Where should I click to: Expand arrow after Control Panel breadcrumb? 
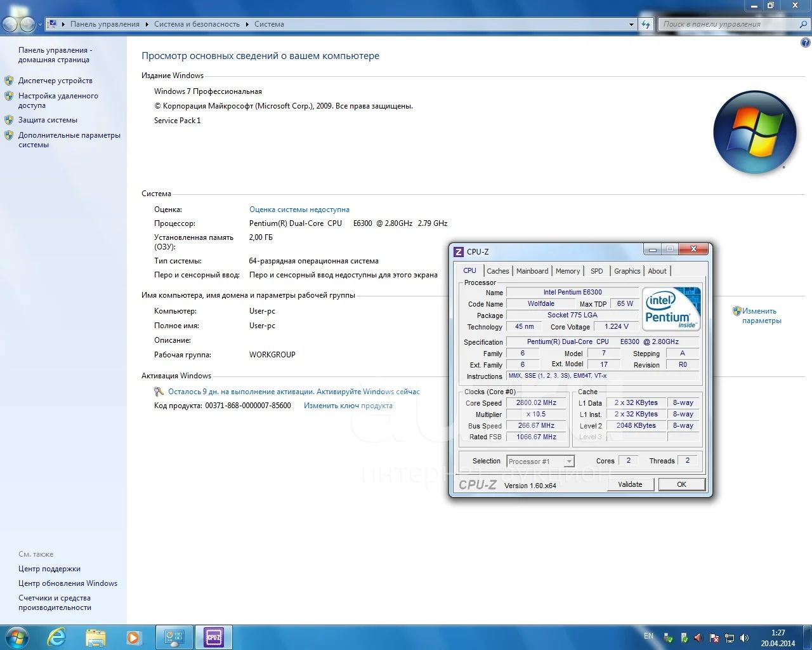147,24
